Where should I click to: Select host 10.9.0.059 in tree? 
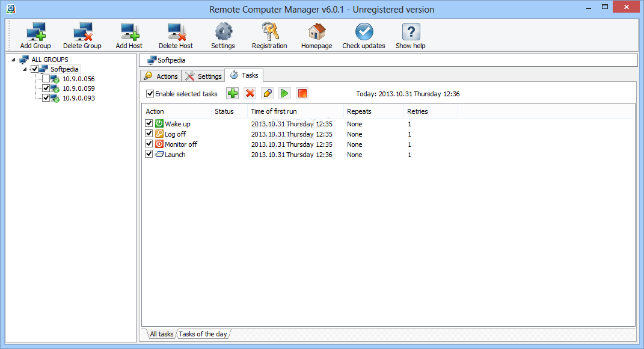78,89
